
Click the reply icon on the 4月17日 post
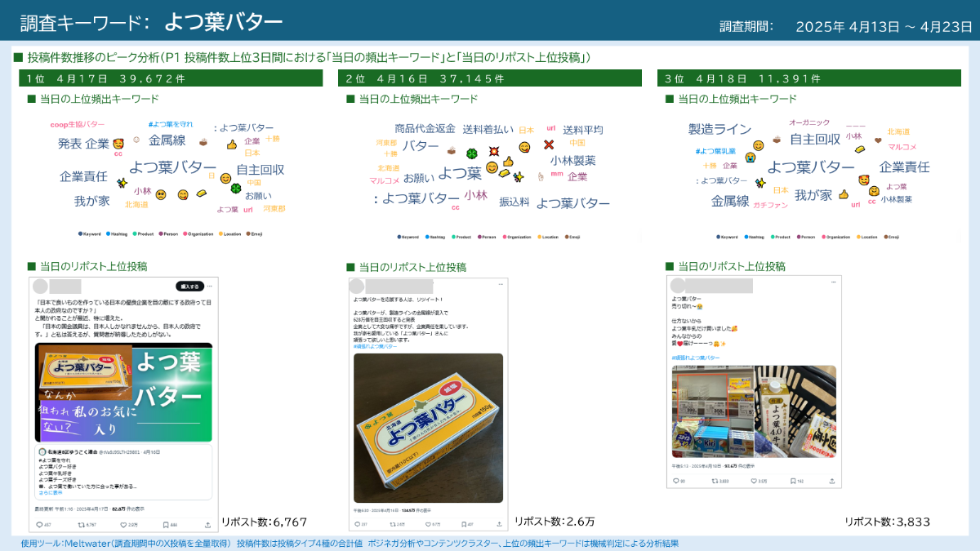(41, 524)
